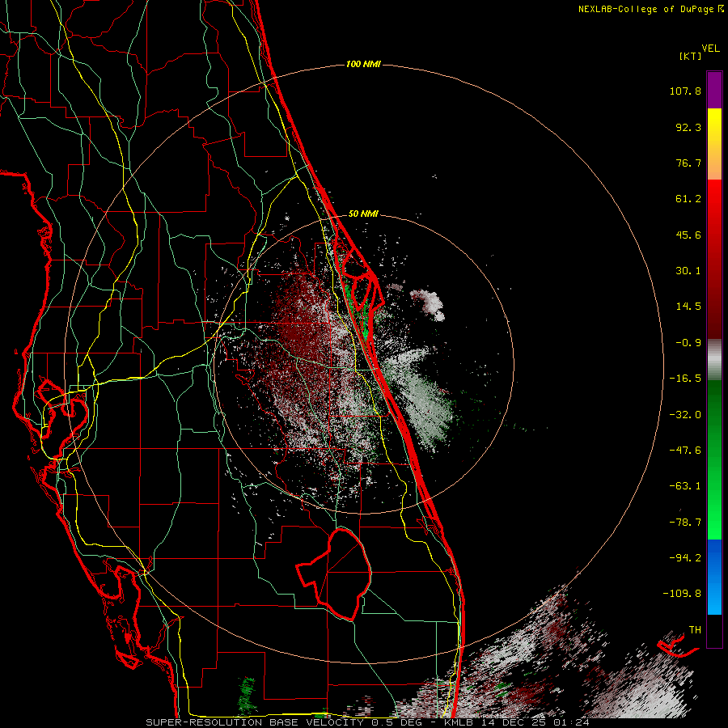Click the black TH segment of the color bar

click(714, 630)
